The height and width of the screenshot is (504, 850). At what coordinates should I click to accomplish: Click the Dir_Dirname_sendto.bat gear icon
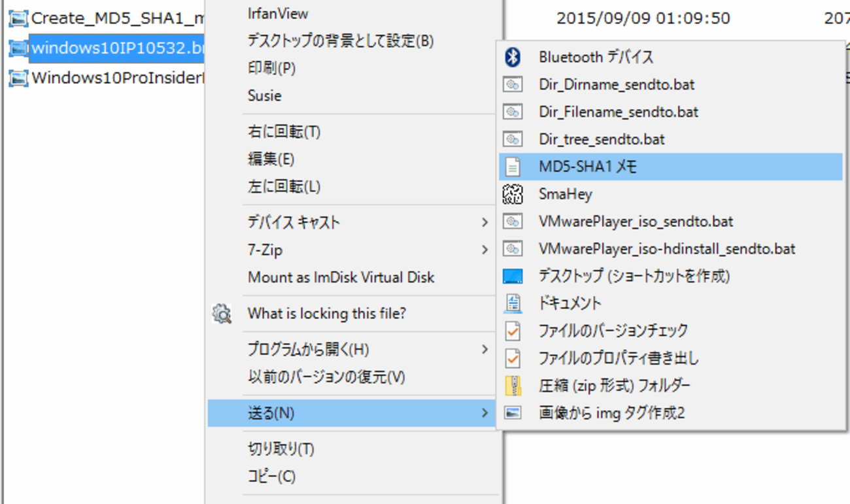click(513, 85)
